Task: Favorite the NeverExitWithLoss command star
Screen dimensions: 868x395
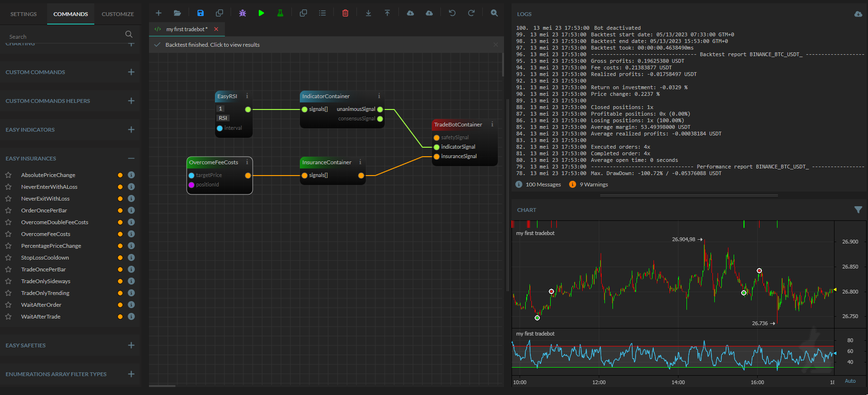Action: point(8,199)
